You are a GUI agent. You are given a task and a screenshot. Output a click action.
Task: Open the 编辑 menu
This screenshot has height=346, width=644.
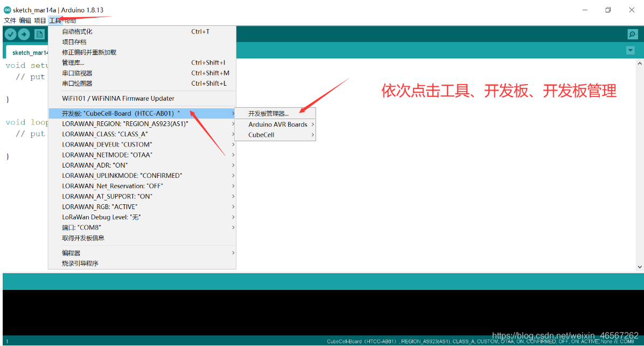[x=25, y=20]
